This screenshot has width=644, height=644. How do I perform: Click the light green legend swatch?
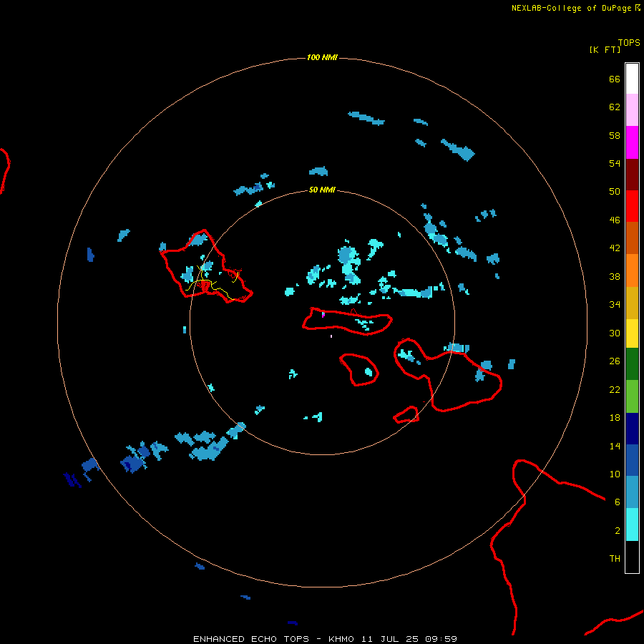[632, 396]
